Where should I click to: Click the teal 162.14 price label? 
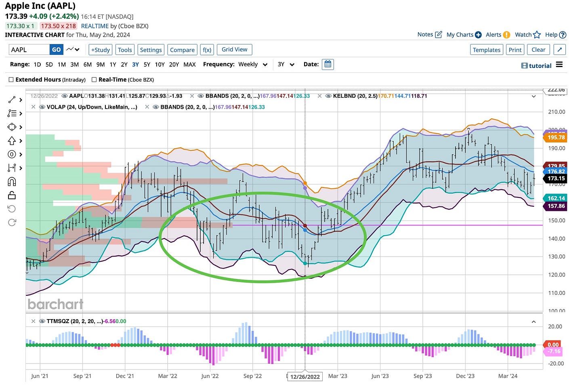556,198
